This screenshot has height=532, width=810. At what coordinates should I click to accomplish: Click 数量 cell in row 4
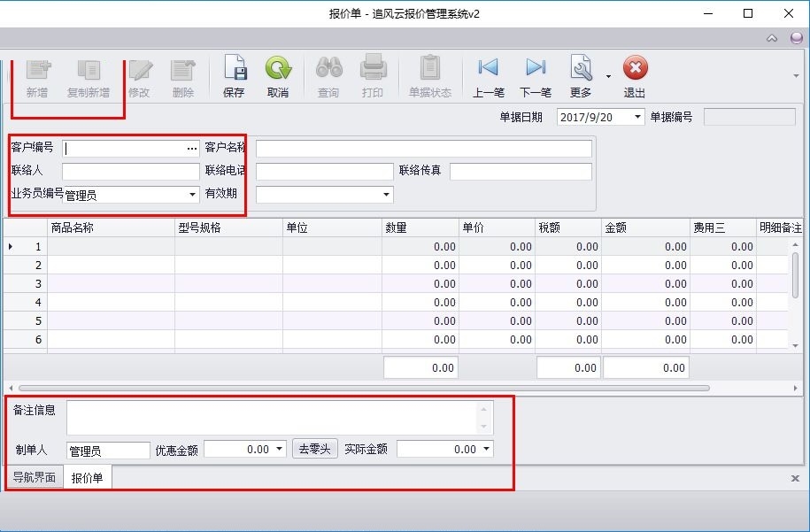[x=420, y=302]
